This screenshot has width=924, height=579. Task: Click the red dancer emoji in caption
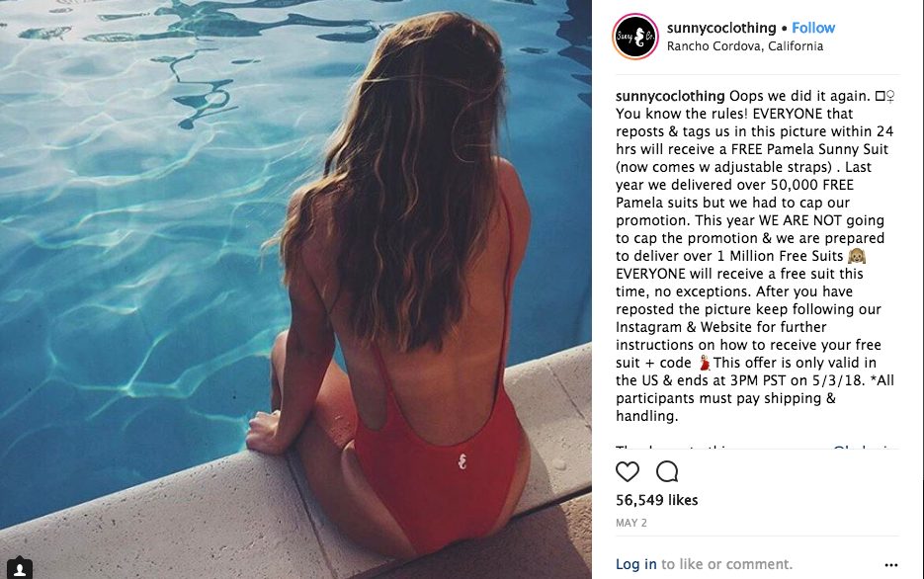tap(705, 363)
